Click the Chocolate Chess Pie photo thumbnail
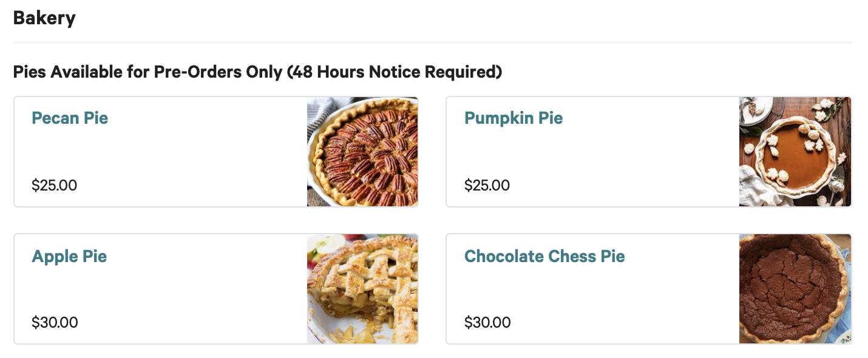 click(x=795, y=289)
